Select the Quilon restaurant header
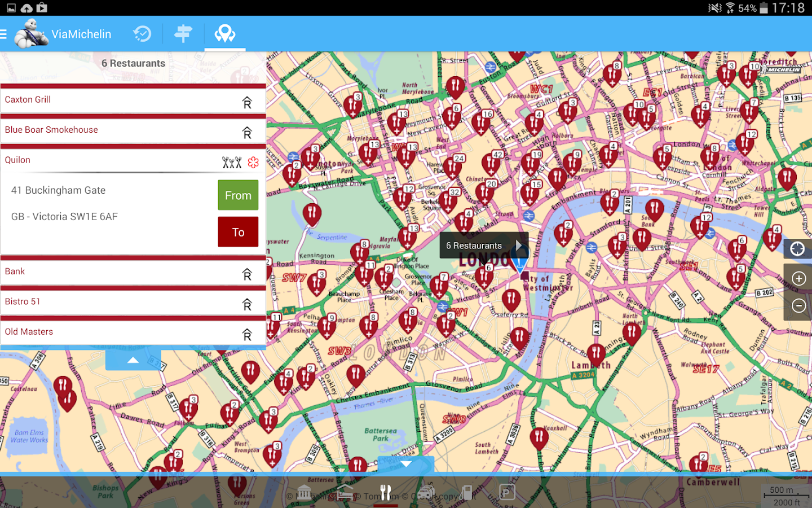This screenshot has height=508, width=812. pos(133,160)
